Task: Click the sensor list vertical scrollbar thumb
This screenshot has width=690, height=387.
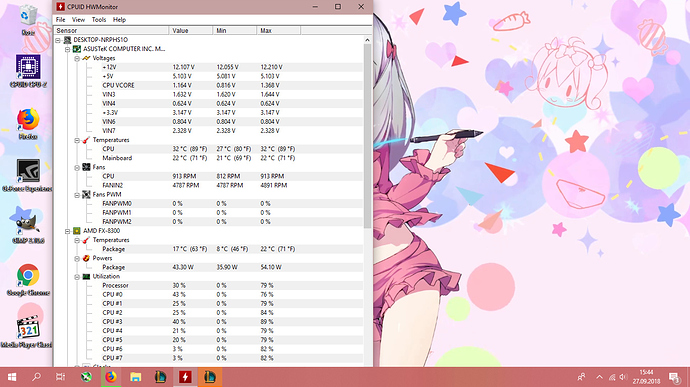Action: (x=367, y=136)
